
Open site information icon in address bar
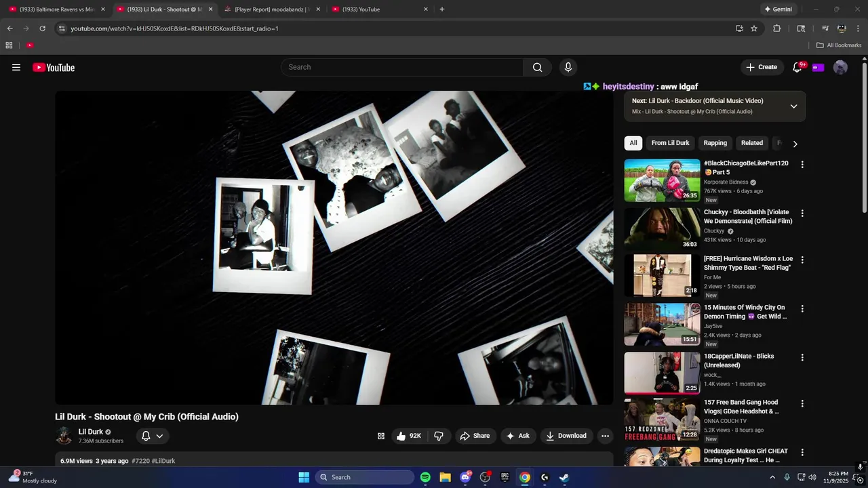[62, 28]
